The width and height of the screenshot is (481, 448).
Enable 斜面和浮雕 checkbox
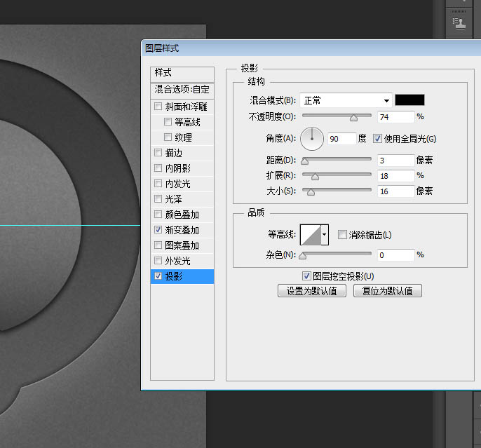tap(158, 107)
